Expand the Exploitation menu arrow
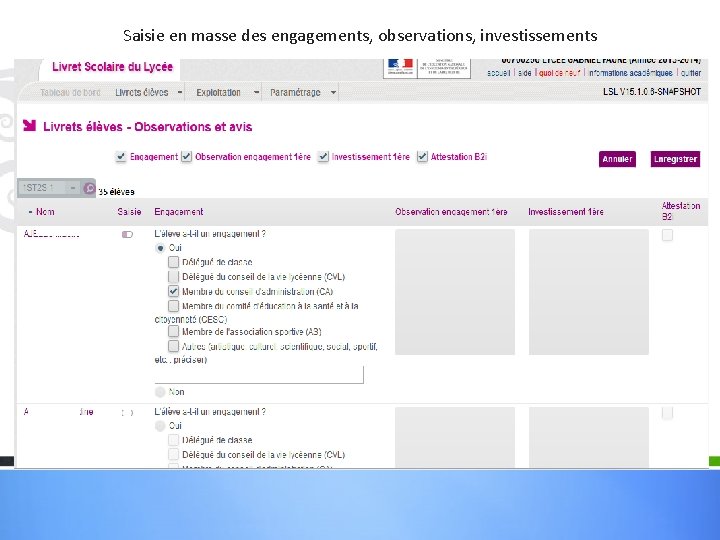 pyautogui.click(x=257, y=92)
